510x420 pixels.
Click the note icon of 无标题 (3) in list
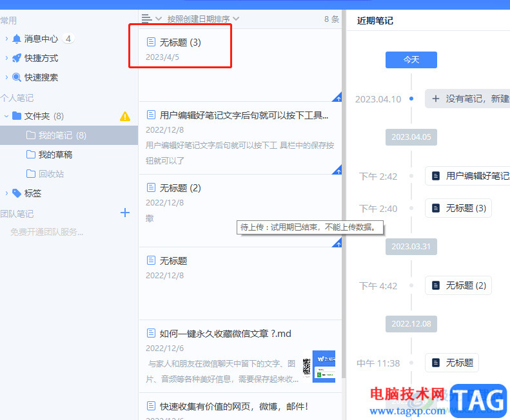[x=151, y=42]
